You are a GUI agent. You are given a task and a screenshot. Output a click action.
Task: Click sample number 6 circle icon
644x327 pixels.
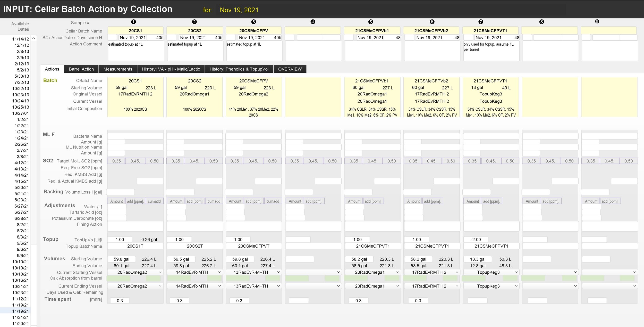(x=432, y=22)
